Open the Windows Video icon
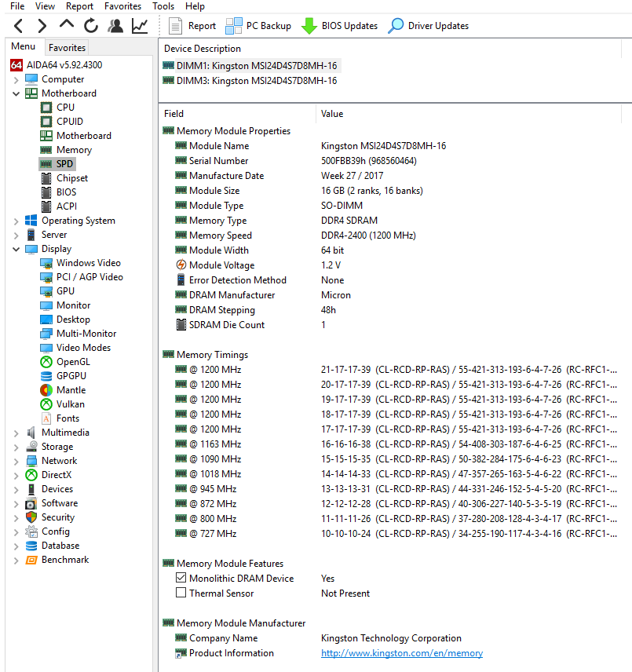The height and width of the screenshot is (672, 632). tap(46, 263)
